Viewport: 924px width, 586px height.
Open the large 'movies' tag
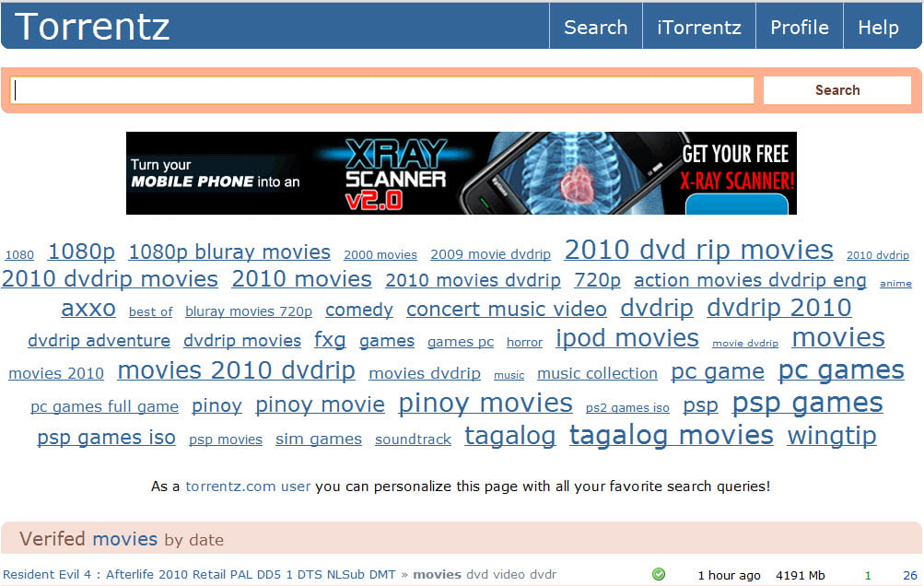coord(838,338)
